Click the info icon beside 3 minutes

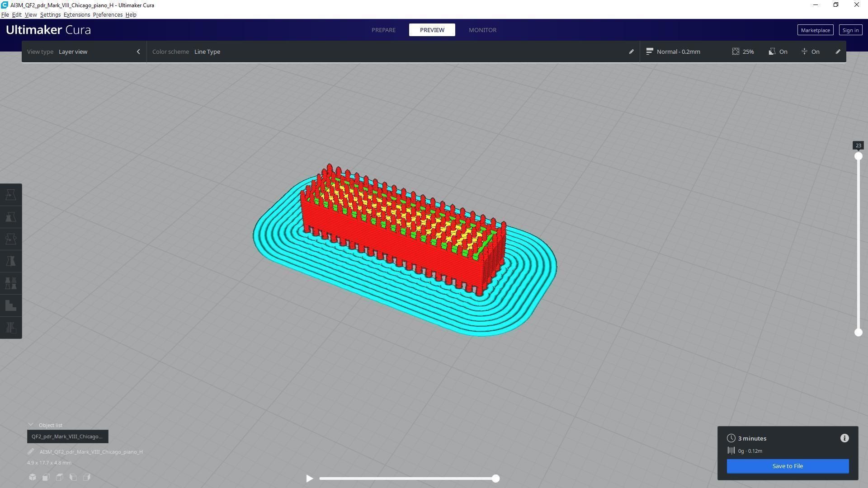pyautogui.click(x=844, y=438)
